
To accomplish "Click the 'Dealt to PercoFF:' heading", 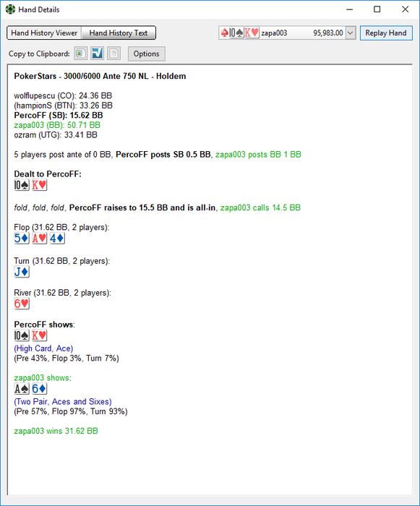I will tap(48, 174).
